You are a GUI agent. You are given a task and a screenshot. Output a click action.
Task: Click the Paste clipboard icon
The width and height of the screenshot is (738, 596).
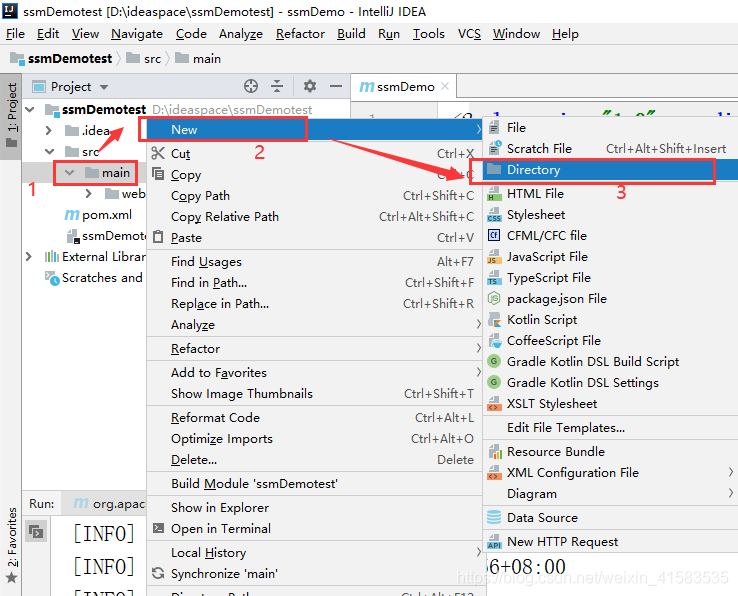pos(158,237)
